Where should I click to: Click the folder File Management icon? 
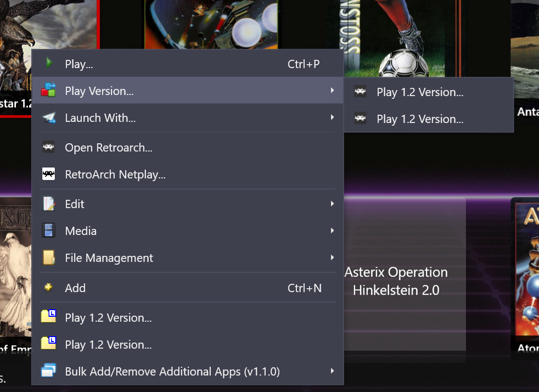click(x=49, y=257)
